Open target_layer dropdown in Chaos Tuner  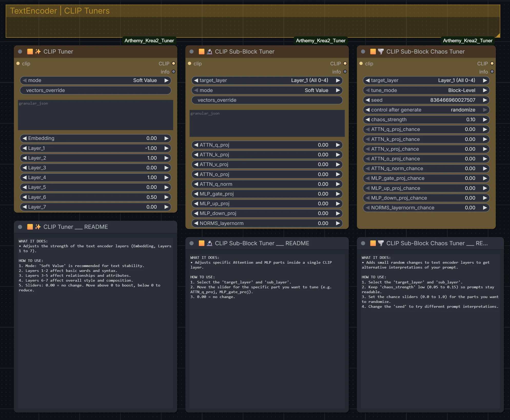click(x=426, y=80)
